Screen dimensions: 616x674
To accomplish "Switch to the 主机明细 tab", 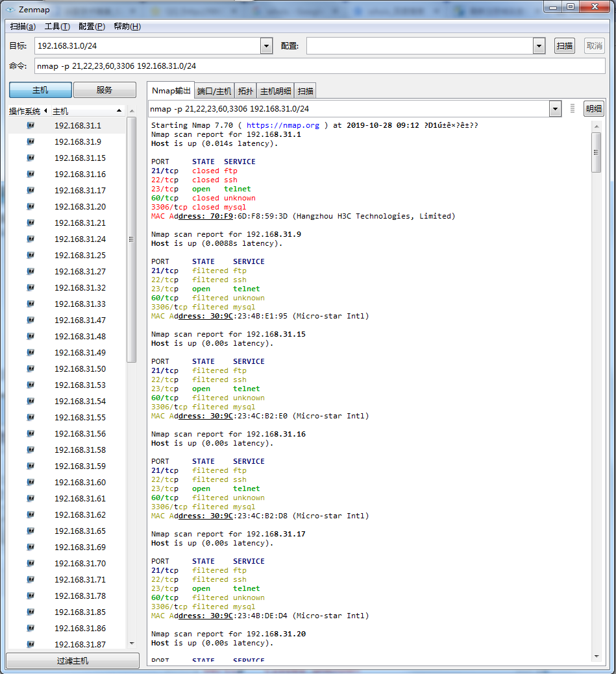I will point(275,91).
